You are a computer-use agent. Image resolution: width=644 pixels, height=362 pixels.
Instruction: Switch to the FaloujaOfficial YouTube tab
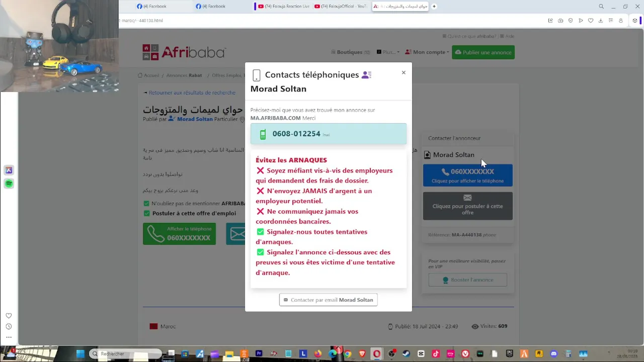(341, 7)
